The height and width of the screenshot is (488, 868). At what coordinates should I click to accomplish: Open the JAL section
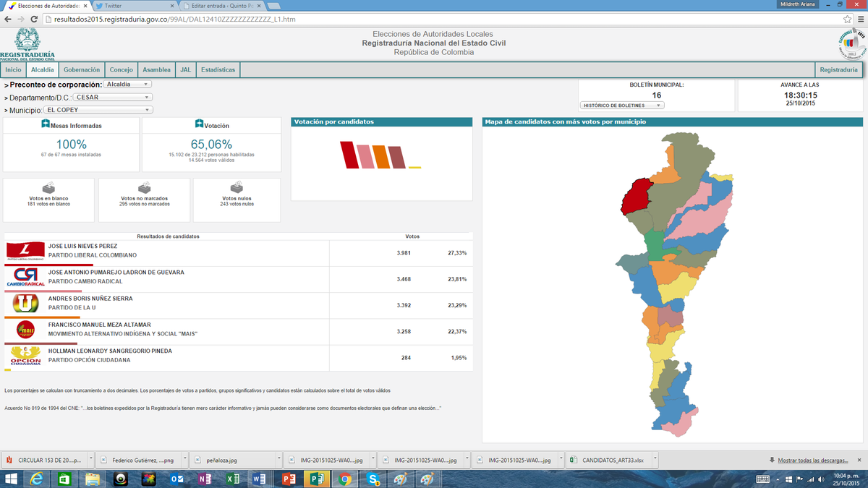[185, 70]
